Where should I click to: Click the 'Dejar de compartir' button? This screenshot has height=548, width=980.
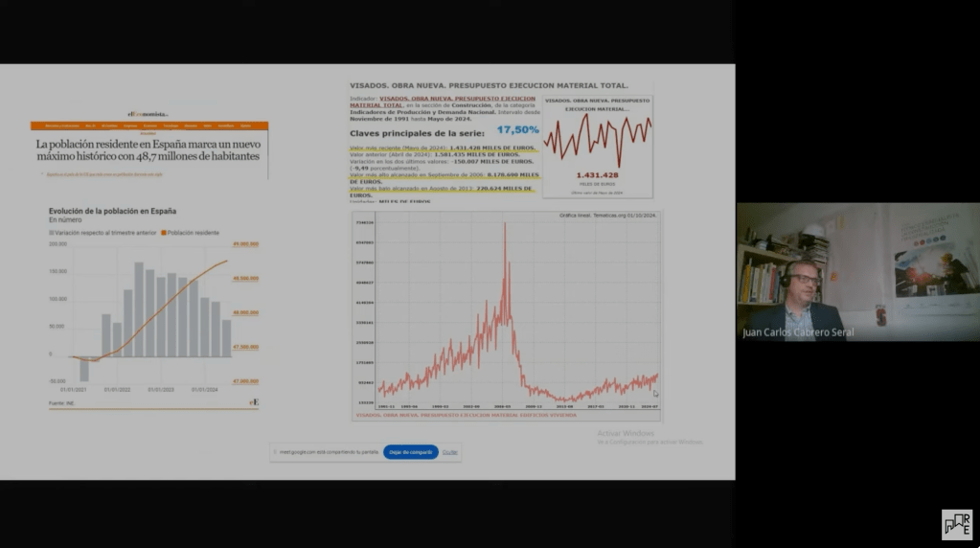point(410,451)
